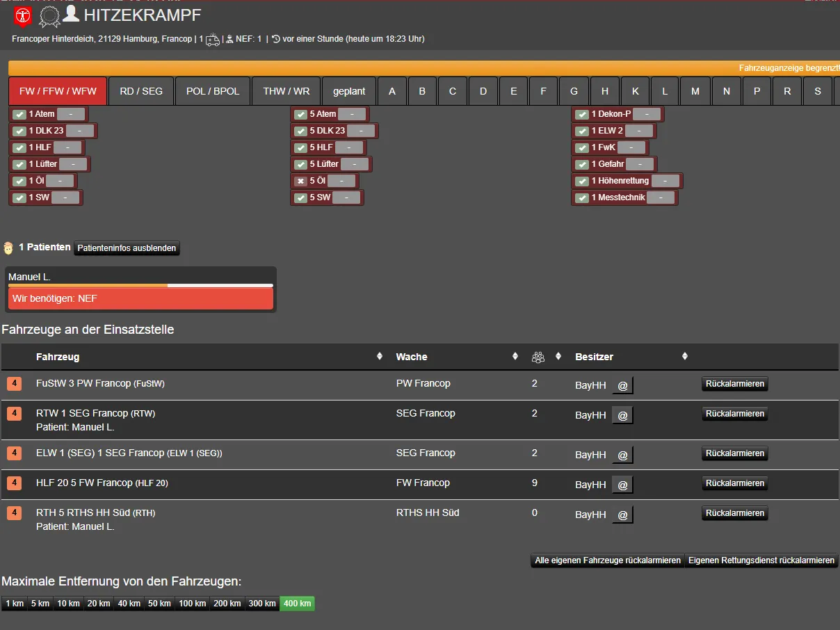
Task: Toggle the 1 Höhenrettung checkbox
Action: pyautogui.click(x=582, y=181)
